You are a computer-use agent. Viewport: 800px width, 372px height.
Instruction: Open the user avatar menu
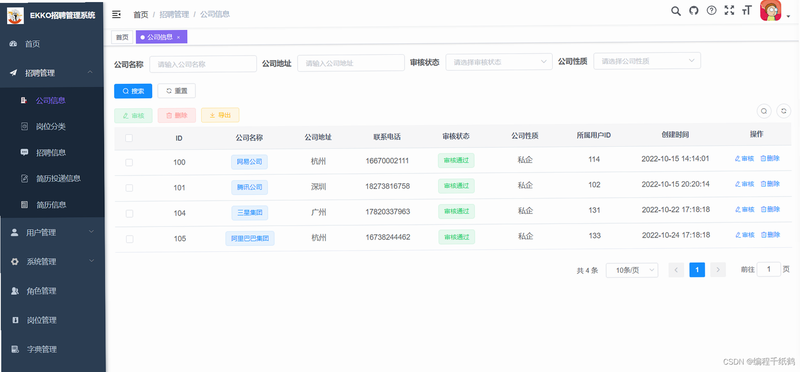[x=770, y=10]
